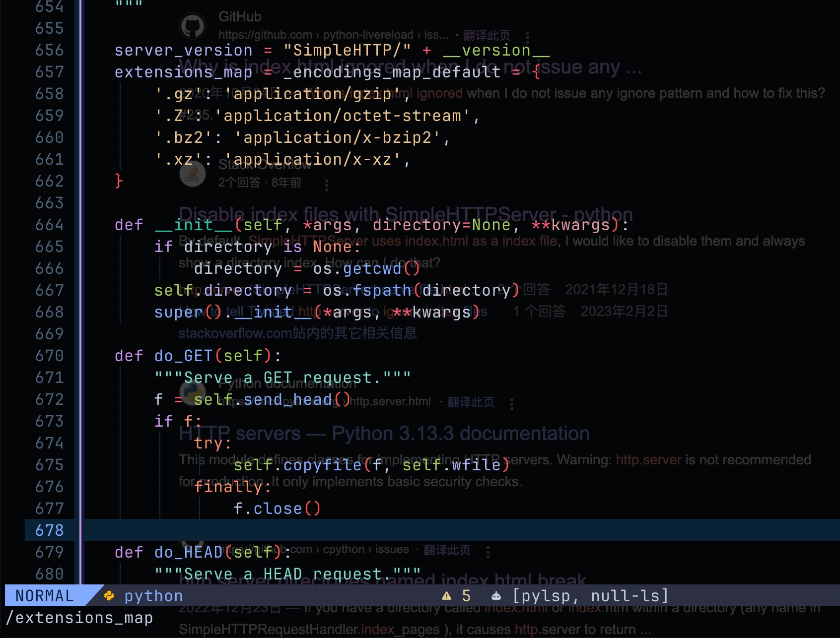Click the "**kwargs" parameter on line 664

(x=570, y=225)
